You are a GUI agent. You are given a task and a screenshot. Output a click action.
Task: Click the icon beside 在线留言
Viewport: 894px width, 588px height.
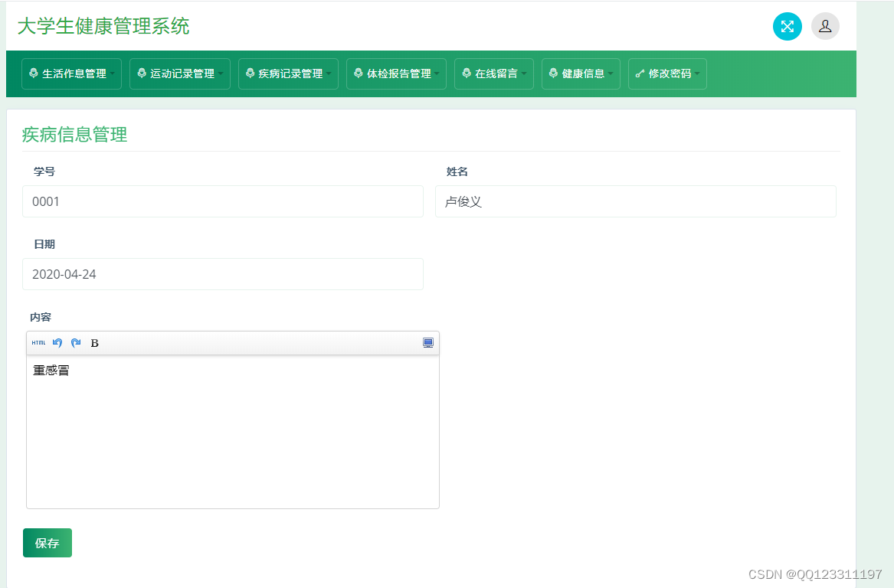[x=467, y=73]
